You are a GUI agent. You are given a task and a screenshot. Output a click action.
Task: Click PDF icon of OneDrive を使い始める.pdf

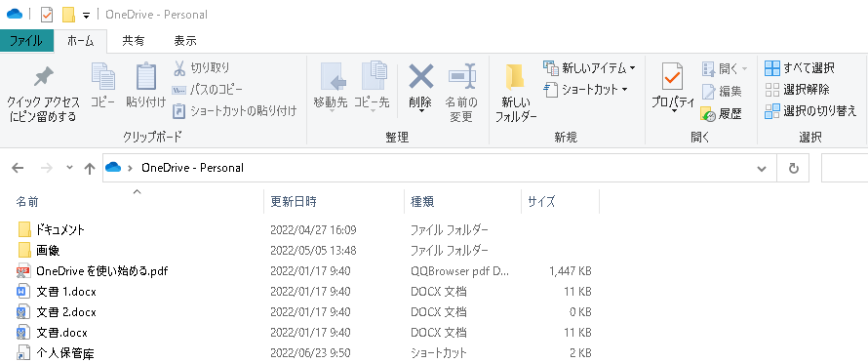(23, 271)
